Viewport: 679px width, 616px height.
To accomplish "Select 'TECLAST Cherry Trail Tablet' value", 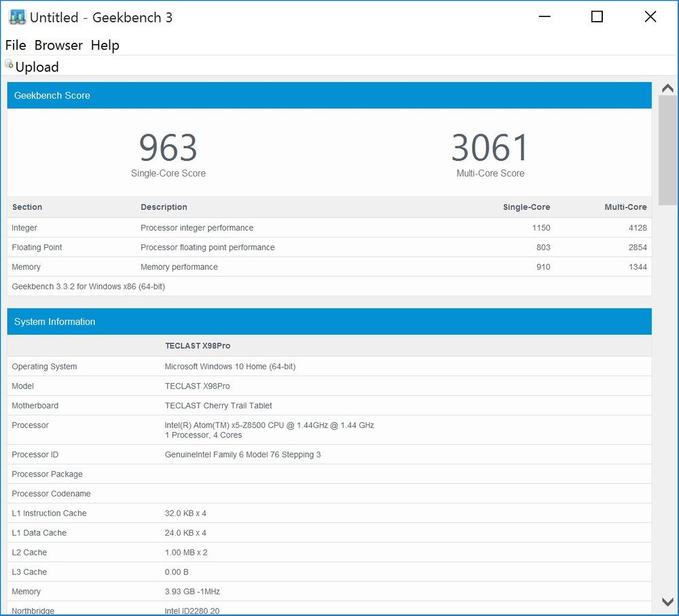I will (x=218, y=405).
